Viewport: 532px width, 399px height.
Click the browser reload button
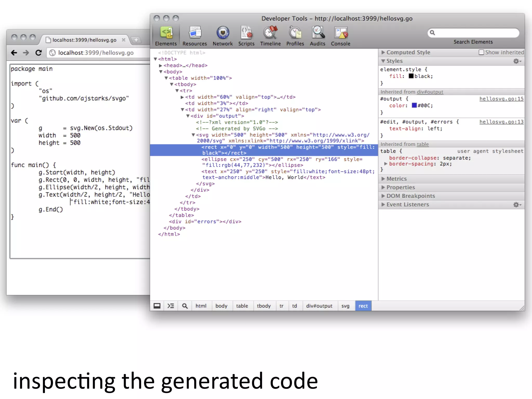pos(39,53)
